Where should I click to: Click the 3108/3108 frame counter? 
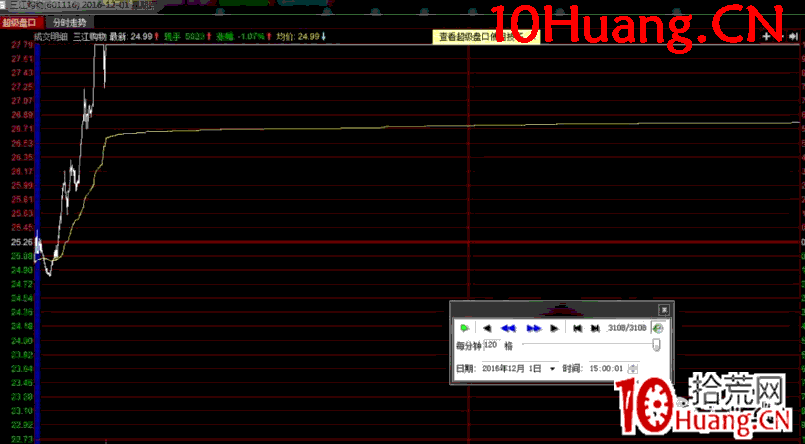pos(627,327)
